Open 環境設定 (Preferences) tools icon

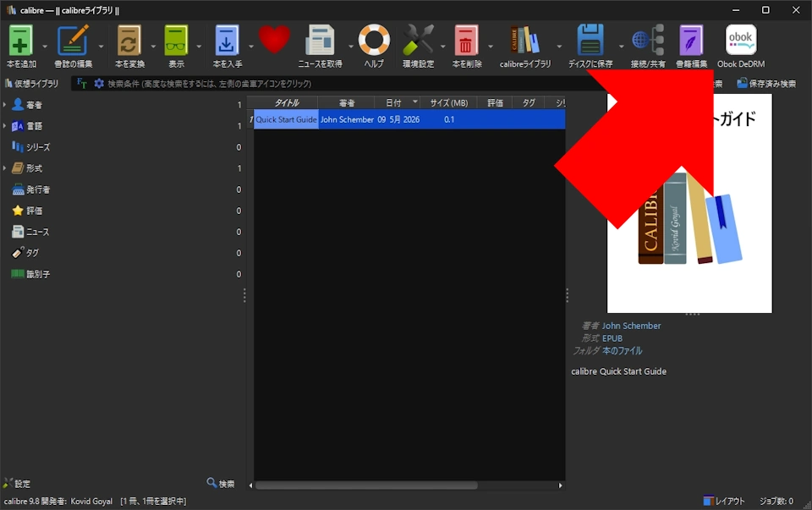tap(419, 41)
